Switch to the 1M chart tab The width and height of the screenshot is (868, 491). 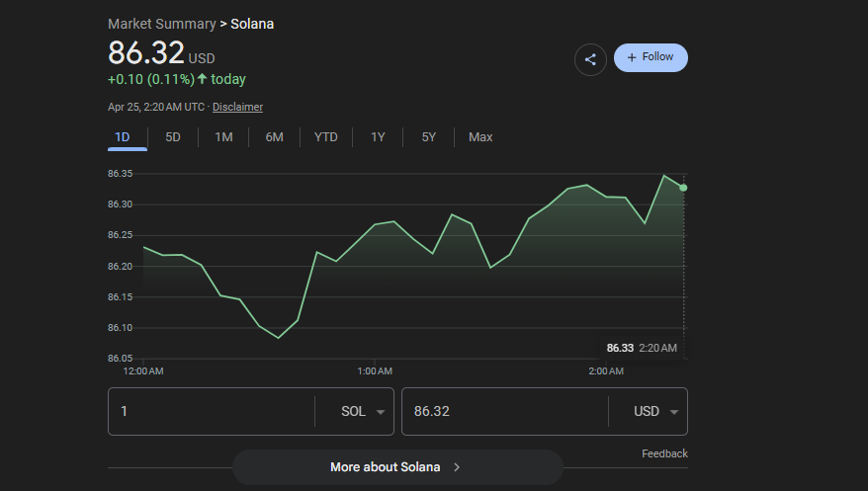click(223, 137)
